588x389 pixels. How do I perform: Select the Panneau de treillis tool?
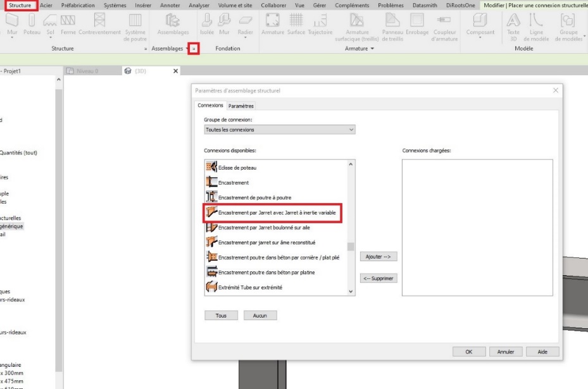coord(392,27)
